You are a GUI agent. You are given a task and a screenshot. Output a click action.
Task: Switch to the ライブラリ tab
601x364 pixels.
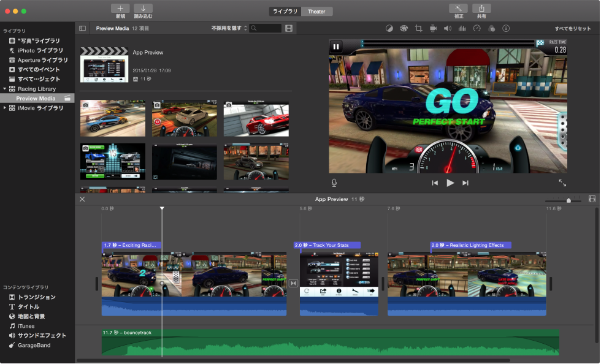[285, 12]
